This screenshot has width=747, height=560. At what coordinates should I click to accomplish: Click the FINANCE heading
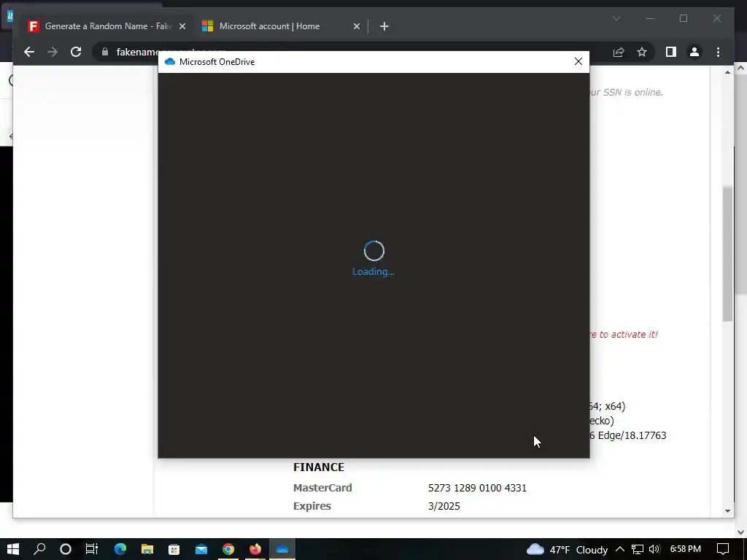click(x=319, y=467)
